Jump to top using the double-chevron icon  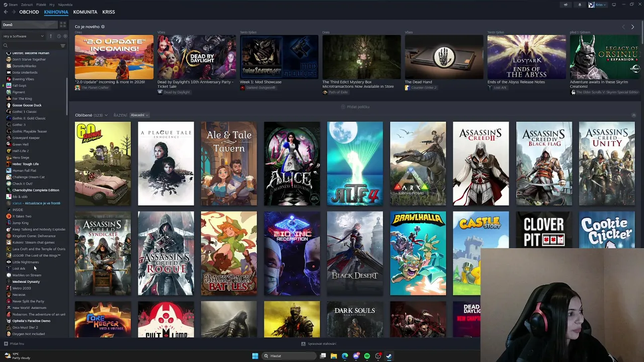coord(633,115)
